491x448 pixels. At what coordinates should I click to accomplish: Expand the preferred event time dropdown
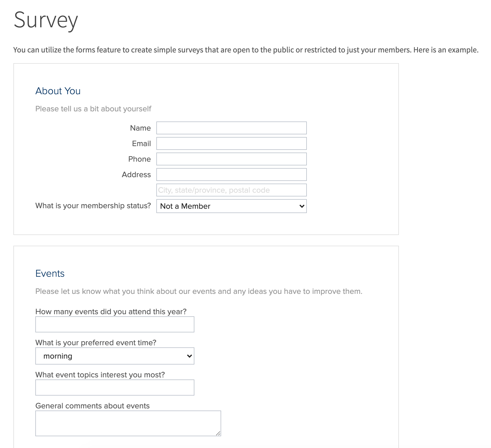tap(115, 356)
